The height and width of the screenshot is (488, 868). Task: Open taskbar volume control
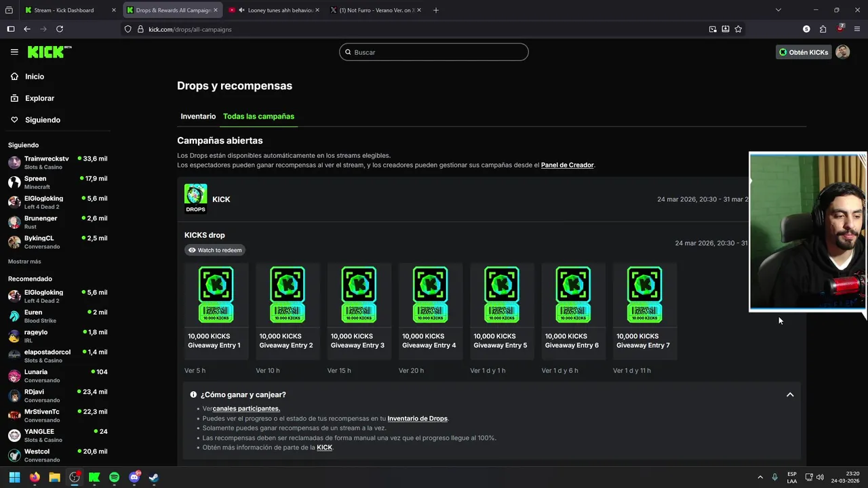coord(821,477)
